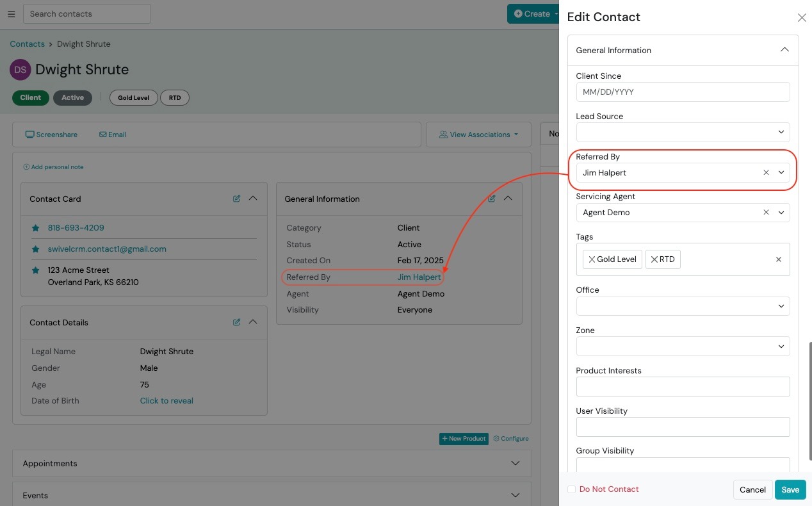Toggle the Do Not Contact checkbox
This screenshot has height=506, width=812.
(571, 489)
